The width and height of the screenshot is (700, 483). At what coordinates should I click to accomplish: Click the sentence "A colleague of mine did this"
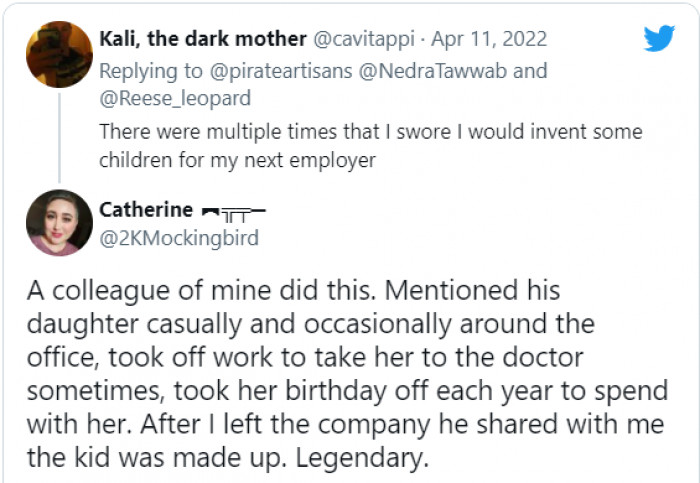[x=200, y=291]
